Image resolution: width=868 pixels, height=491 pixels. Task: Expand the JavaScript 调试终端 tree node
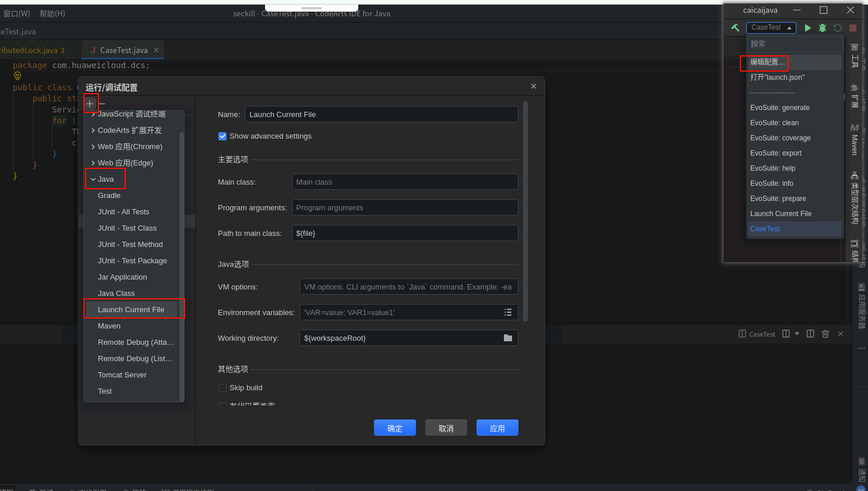pos(93,114)
